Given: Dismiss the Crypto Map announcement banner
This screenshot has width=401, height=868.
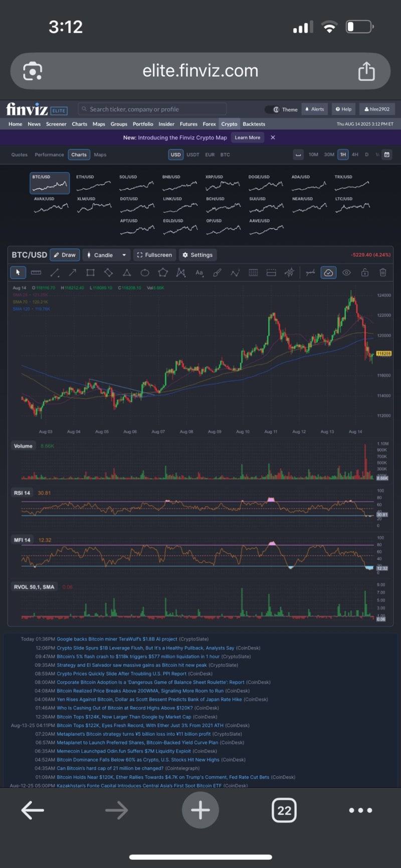Looking at the screenshot, I should tap(273, 137).
